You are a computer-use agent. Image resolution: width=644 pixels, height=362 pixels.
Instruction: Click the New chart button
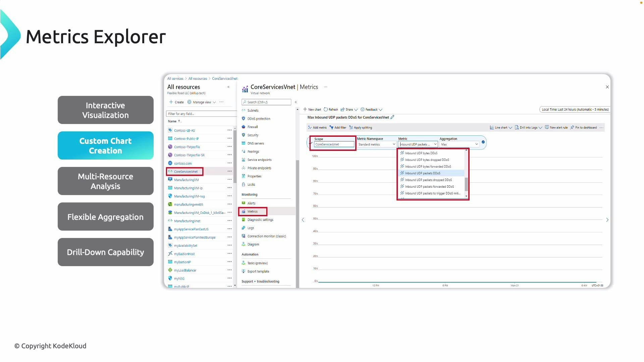pos(312,109)
